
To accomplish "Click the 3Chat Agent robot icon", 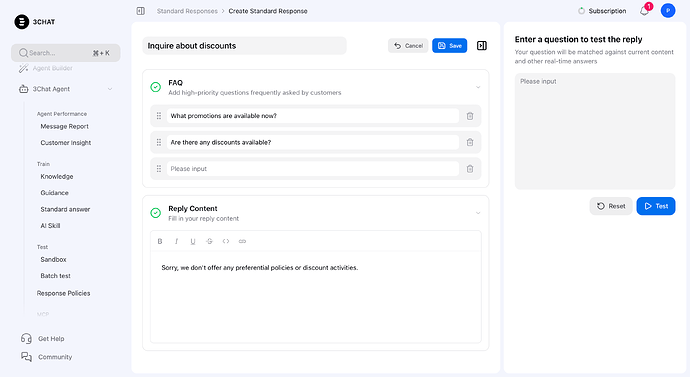I will [23, 89].
